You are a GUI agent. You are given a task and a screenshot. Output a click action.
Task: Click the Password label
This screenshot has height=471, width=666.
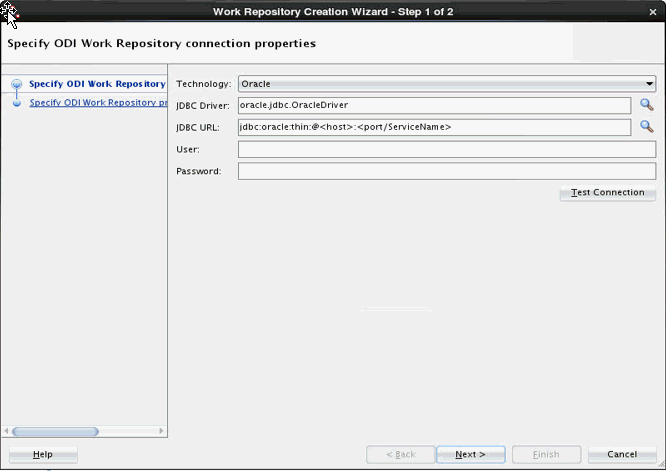199,171
